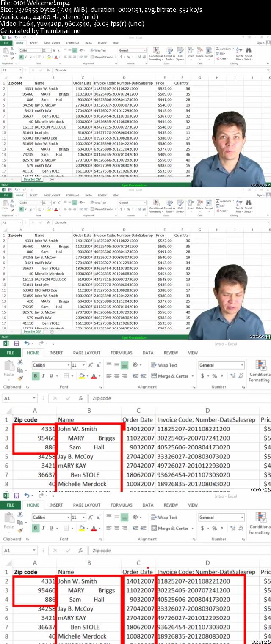Click Font Color A in the 00:01:06 frame
The image size is (271, 644).
pos(94,376)
